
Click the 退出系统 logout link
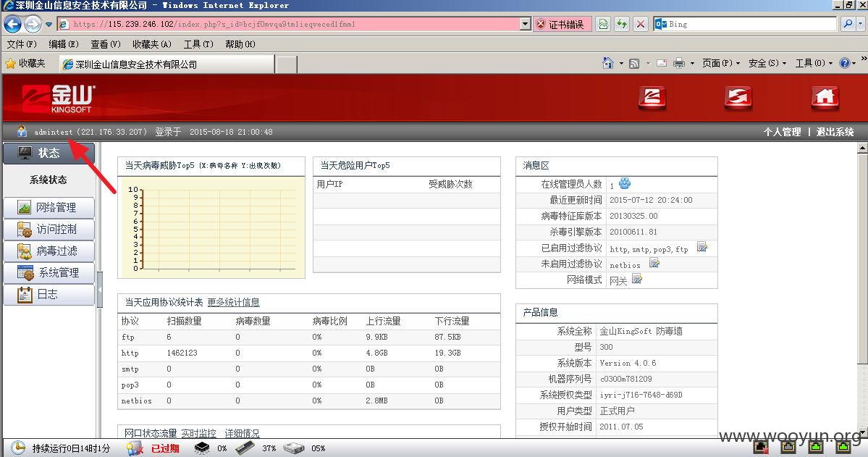point(835,132)
